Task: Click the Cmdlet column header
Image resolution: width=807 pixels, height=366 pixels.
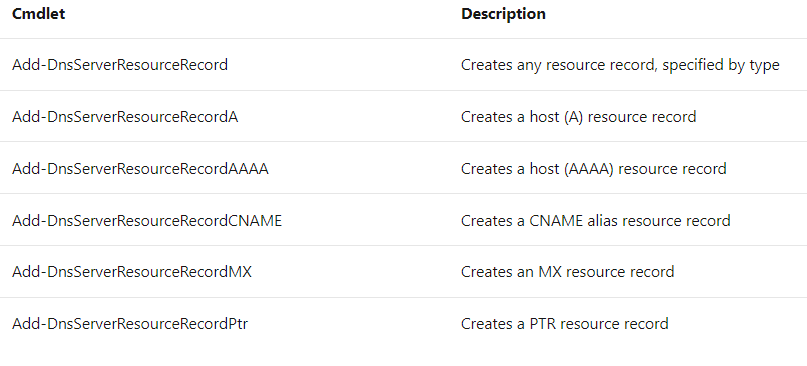Action: [x=39, y=14]
